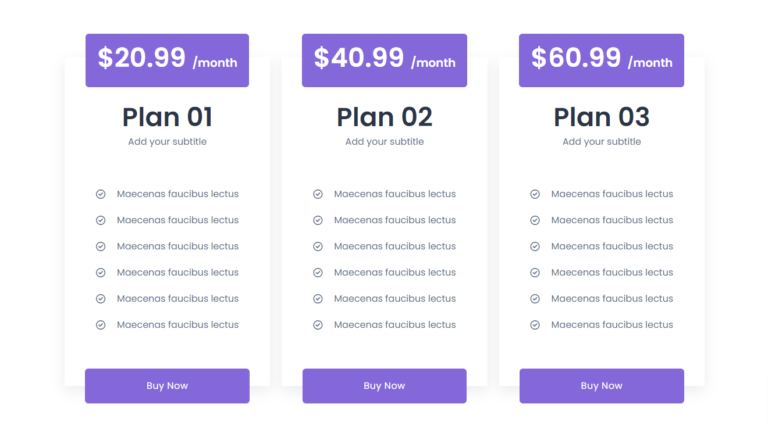The image size is (768, 436).
Task: Click first check icon in Plan 02 list
Action: coord(318,194)
